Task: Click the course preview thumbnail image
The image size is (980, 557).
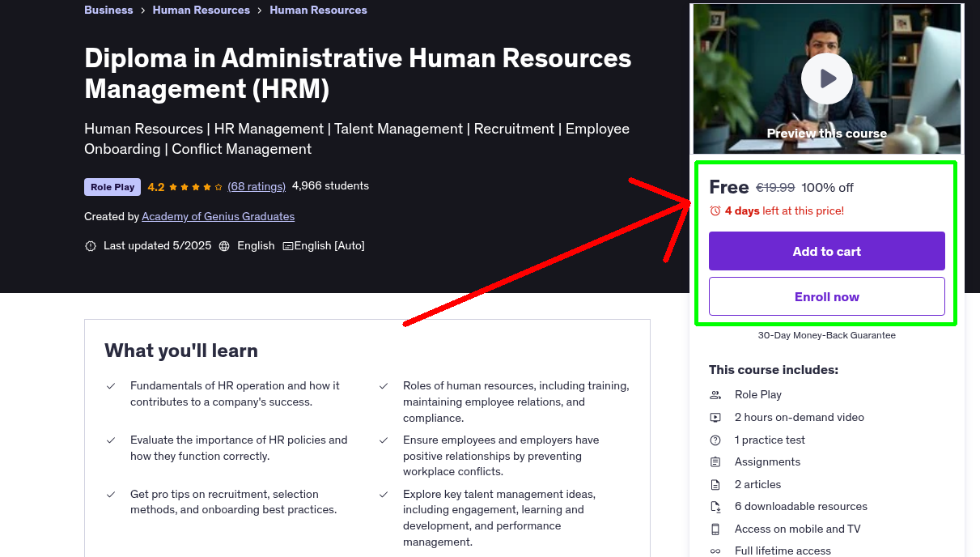Action: 827,79
